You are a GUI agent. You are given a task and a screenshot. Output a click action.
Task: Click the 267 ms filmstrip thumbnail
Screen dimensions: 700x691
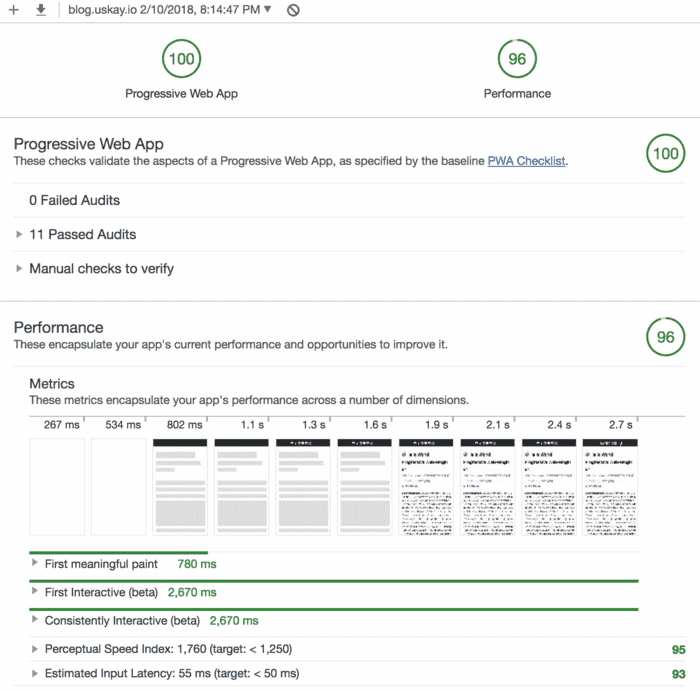57,487
